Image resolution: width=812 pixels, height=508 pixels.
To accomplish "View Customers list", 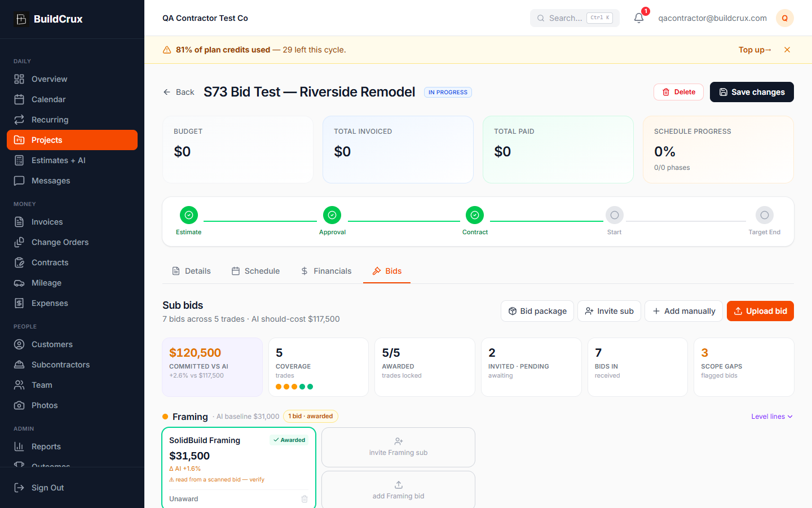I will [x=72, y=344].
